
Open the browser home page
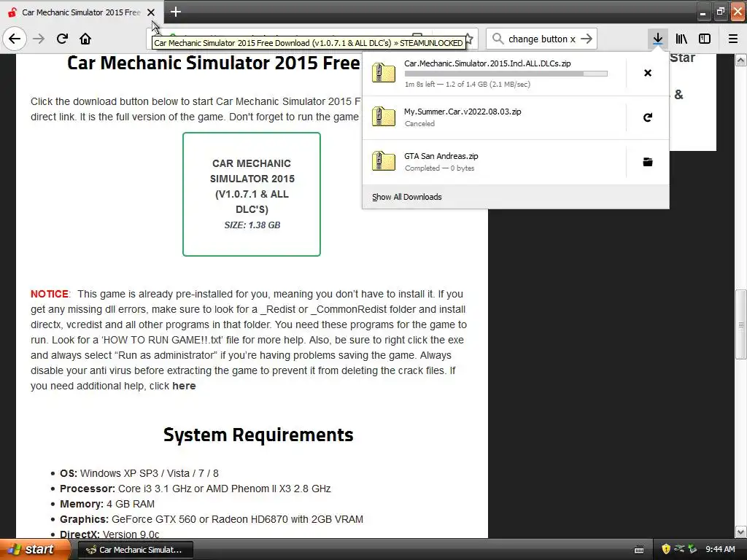[85, 39]
